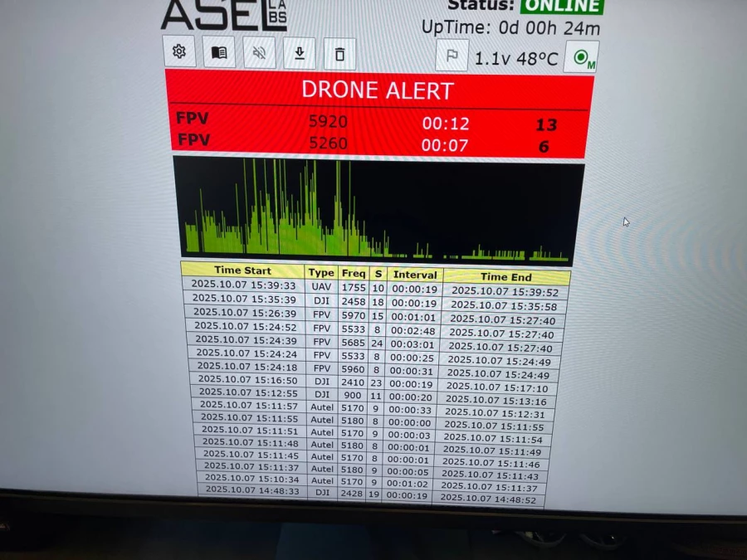Click the trash icon to clear records
The image size is (747, 560).
pyautogui.click(x=339, y=55)
